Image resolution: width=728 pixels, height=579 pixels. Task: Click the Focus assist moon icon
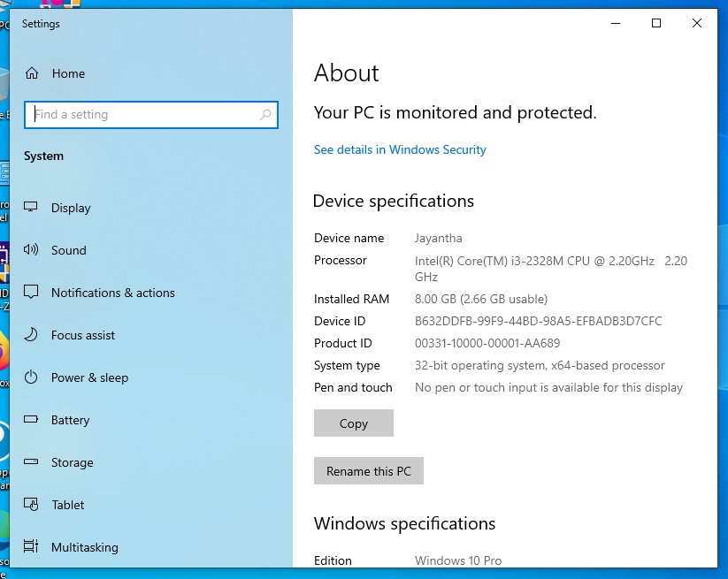[31, 334]
